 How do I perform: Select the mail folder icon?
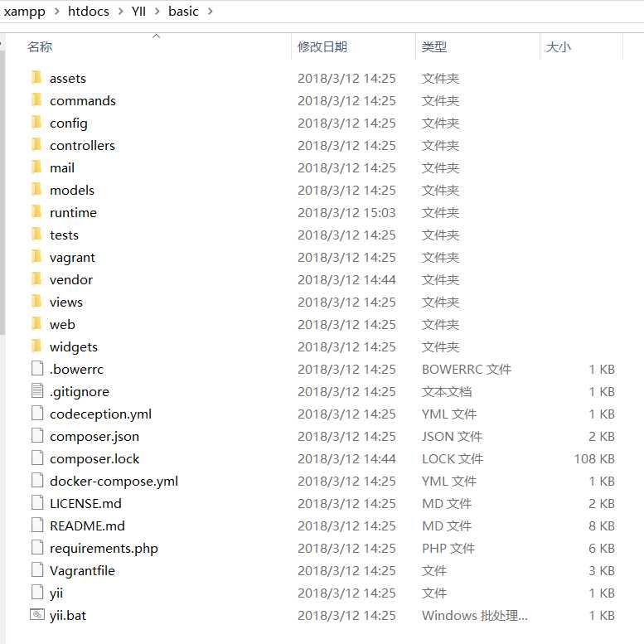point(36,167)
